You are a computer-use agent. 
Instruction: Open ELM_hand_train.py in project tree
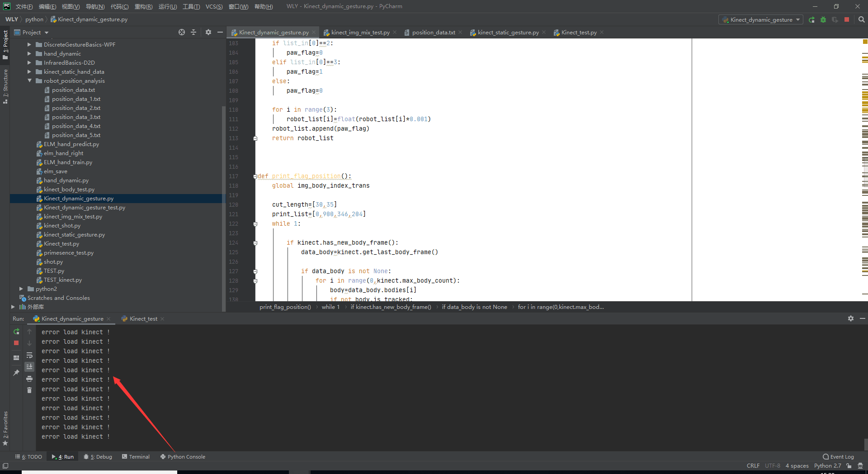point(68,162)
